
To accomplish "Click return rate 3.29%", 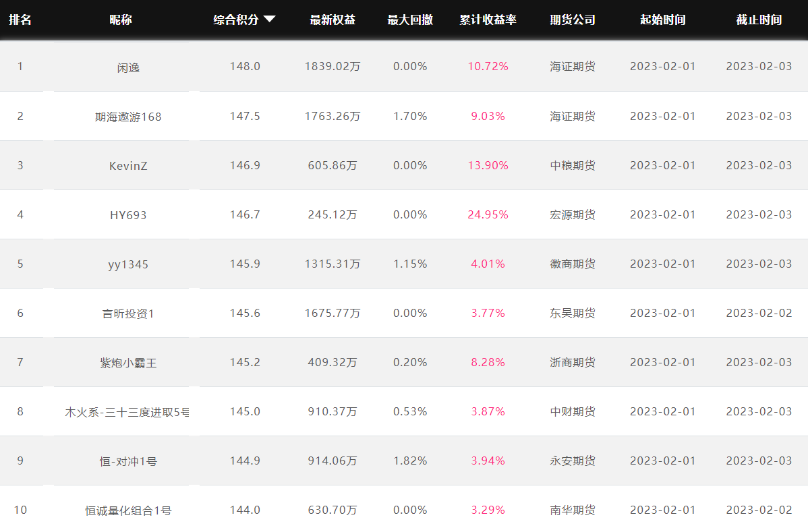I will click(488, 510).
